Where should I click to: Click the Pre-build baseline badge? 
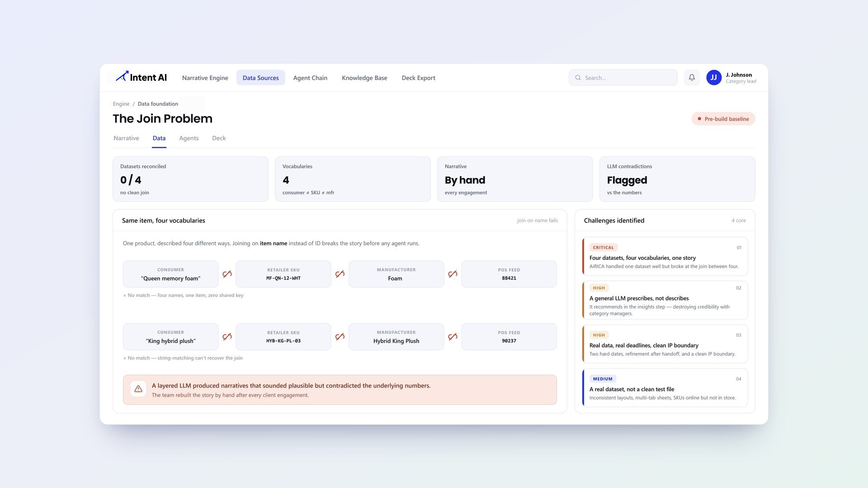723,119
